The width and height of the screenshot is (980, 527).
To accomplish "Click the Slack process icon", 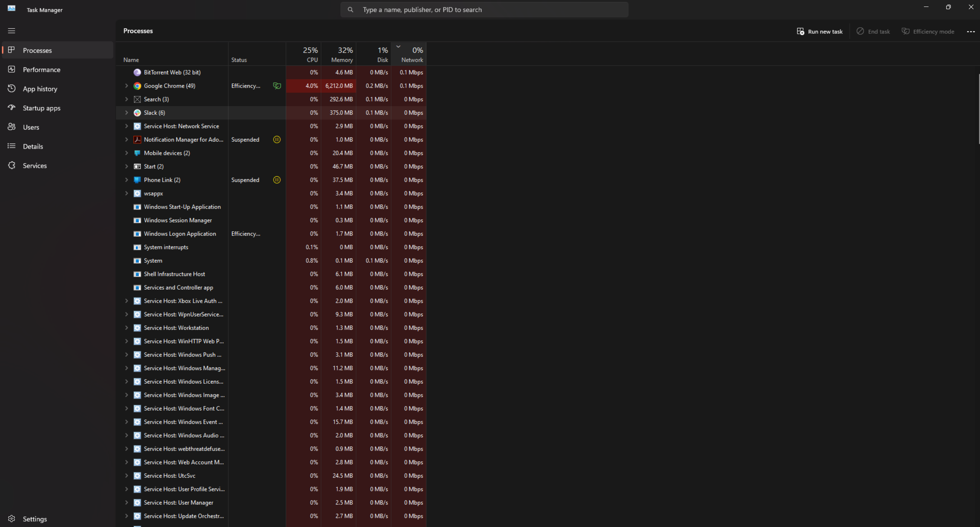I will pyautogui.click(x=137, y=113).
